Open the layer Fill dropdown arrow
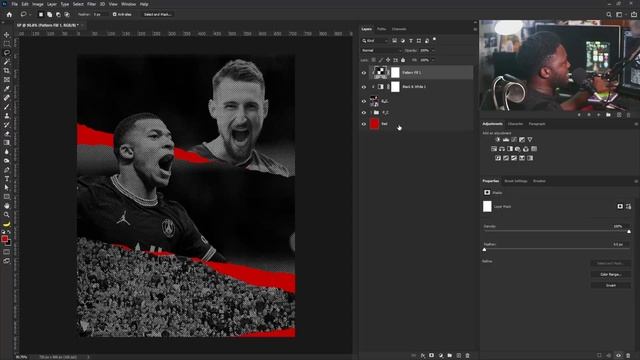 point(433,60)
